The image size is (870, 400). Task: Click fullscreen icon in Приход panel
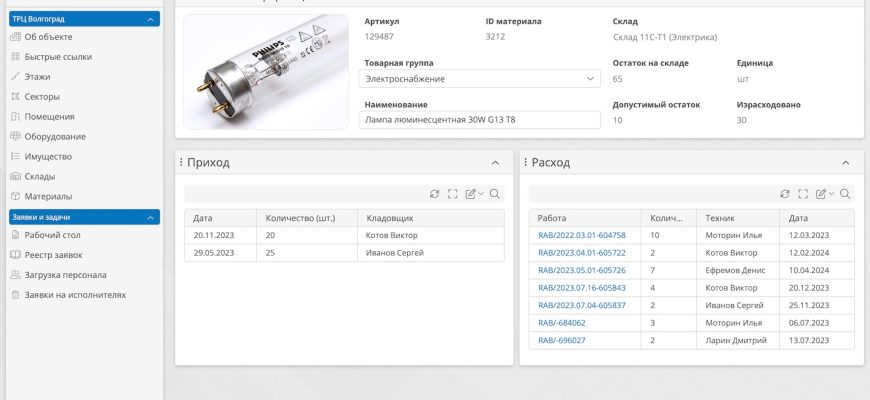coord(452,194)
